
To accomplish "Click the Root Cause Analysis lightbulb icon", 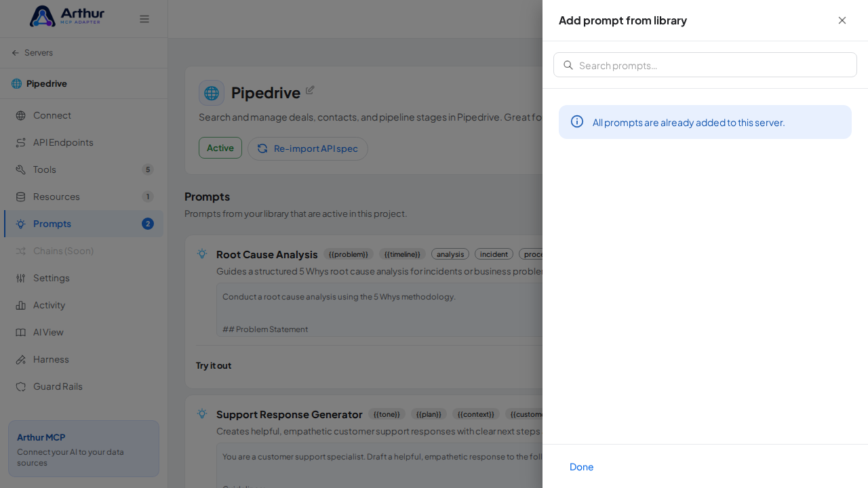I will click(x=202, y=253).
